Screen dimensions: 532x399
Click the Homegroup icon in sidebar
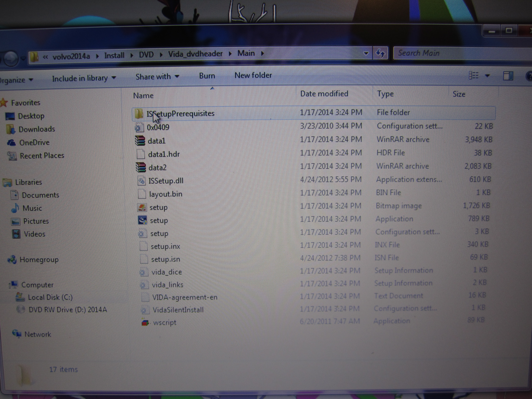pyautogui.click(x=12, y=259)
